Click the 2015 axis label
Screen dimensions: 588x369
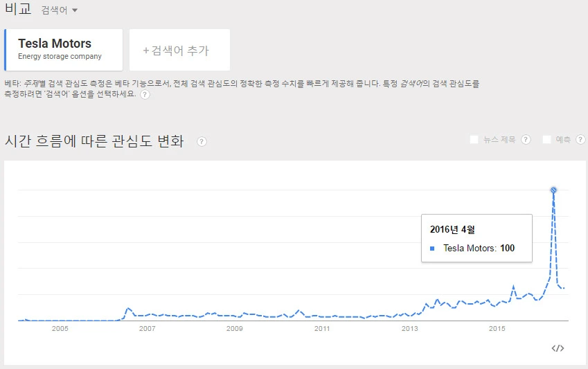coord(497,328)
